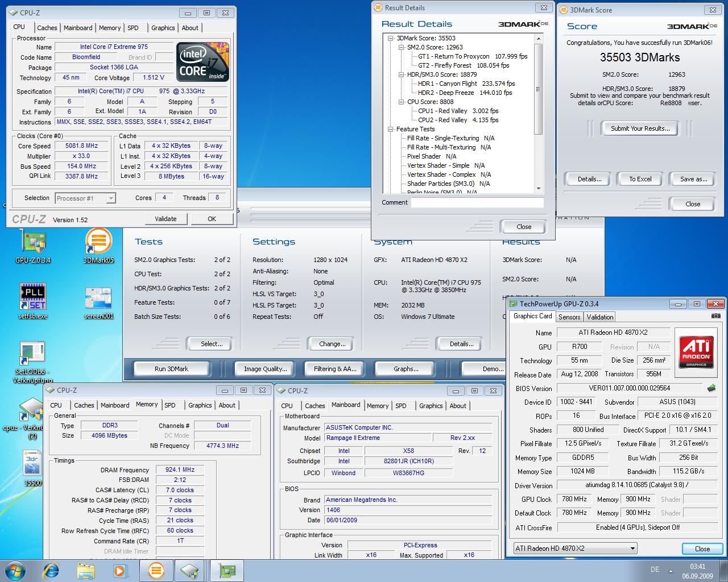Click To Excel button in Score window
728x582 pixels.
pos(640,179)
